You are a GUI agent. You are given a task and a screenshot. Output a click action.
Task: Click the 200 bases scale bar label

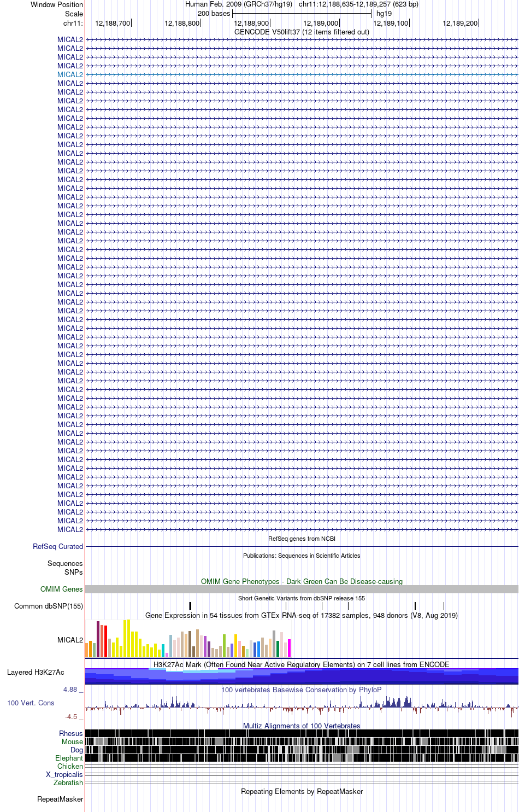pos(214,14)
